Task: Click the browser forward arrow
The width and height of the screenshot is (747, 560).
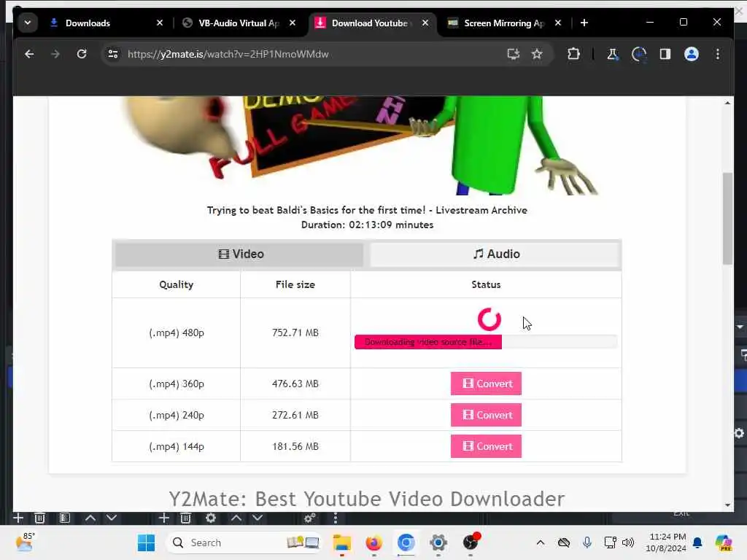Action: pos(55,54)
